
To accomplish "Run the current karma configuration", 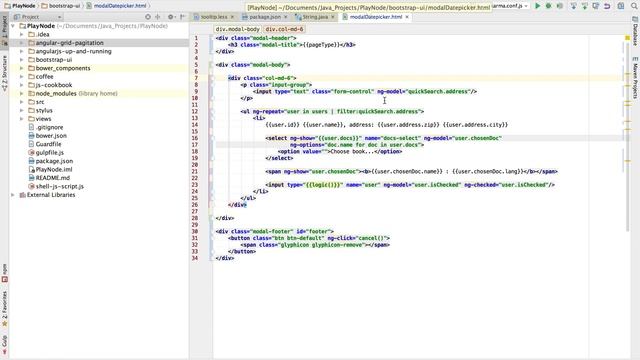I will click(538, 6).
